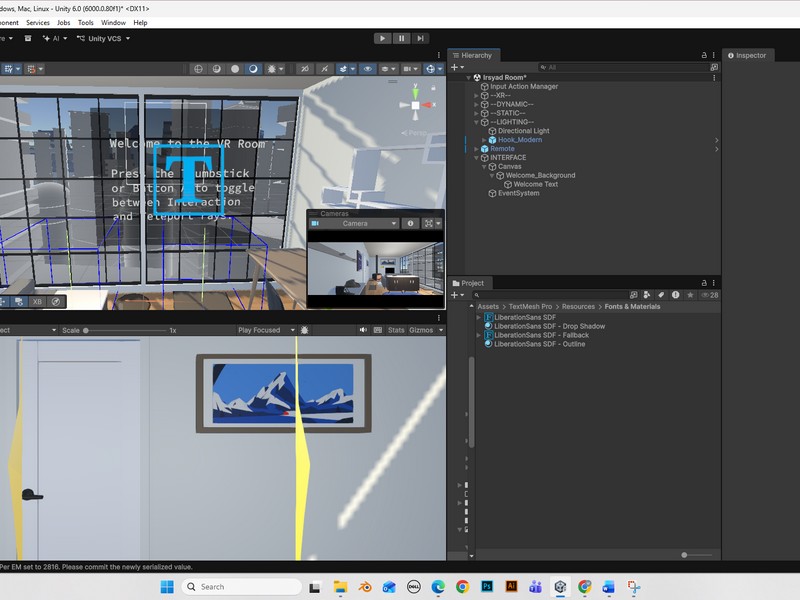The height and width of the screenshot is (600, 800).
Task: Advance one frame with the Step button
Action: point(420,38)
